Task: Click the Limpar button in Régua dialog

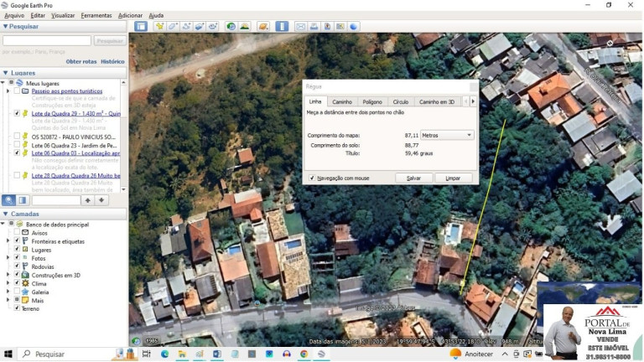Action: pos(453,178)
